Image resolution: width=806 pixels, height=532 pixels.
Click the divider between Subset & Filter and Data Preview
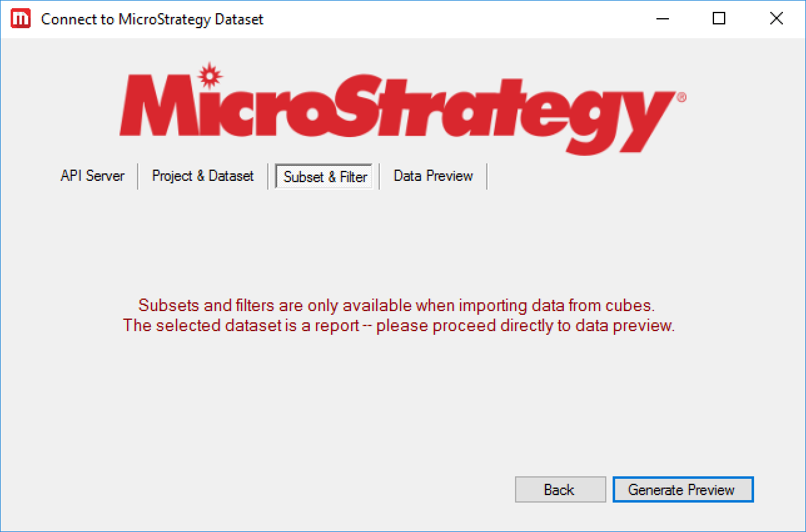click(x=379, y=176)
